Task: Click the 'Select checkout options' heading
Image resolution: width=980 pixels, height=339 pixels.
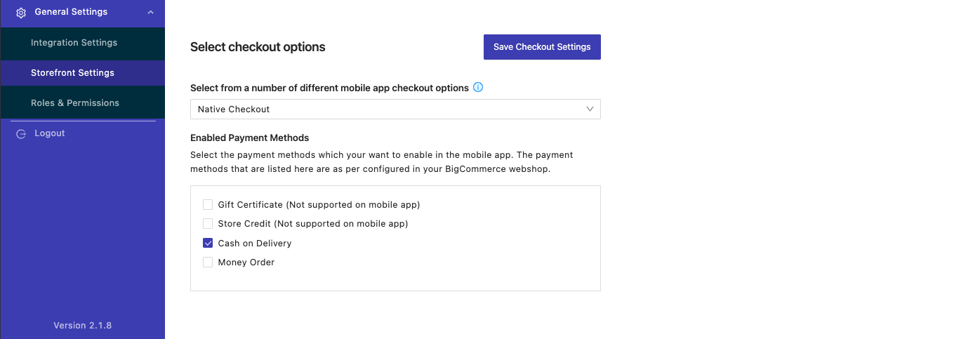Action: 258,47
